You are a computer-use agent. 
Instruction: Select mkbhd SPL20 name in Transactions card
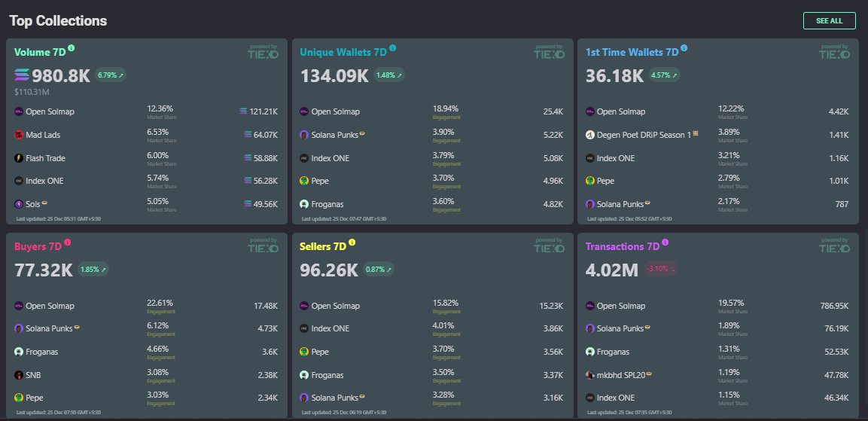(620, 375)
